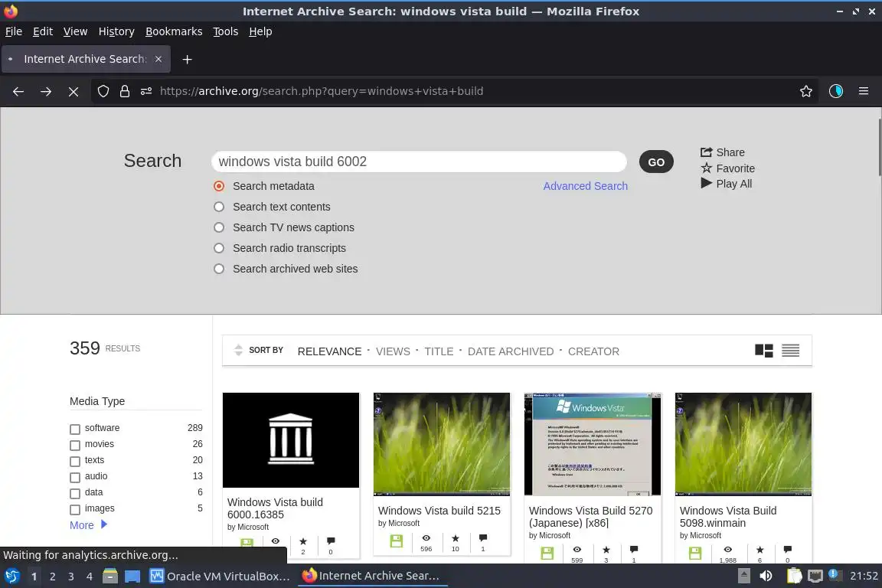
Task: Toggle sort direction arrows next to SORT BY
Action: pos(239,350)
